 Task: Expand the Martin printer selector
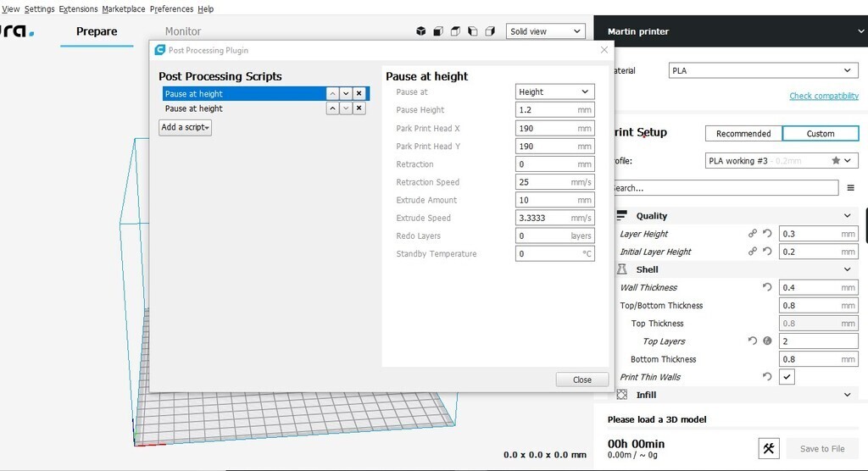[x=731, y=31]
